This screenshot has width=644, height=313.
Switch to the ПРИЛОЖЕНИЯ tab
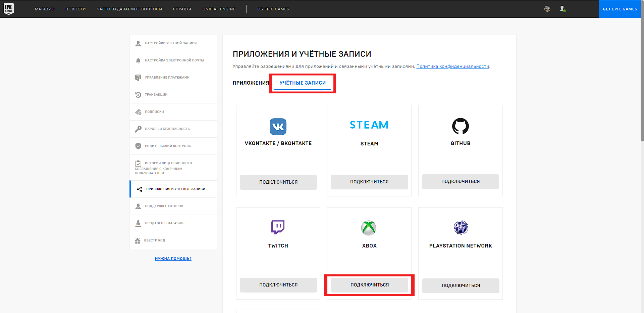(x=251, y=83)
